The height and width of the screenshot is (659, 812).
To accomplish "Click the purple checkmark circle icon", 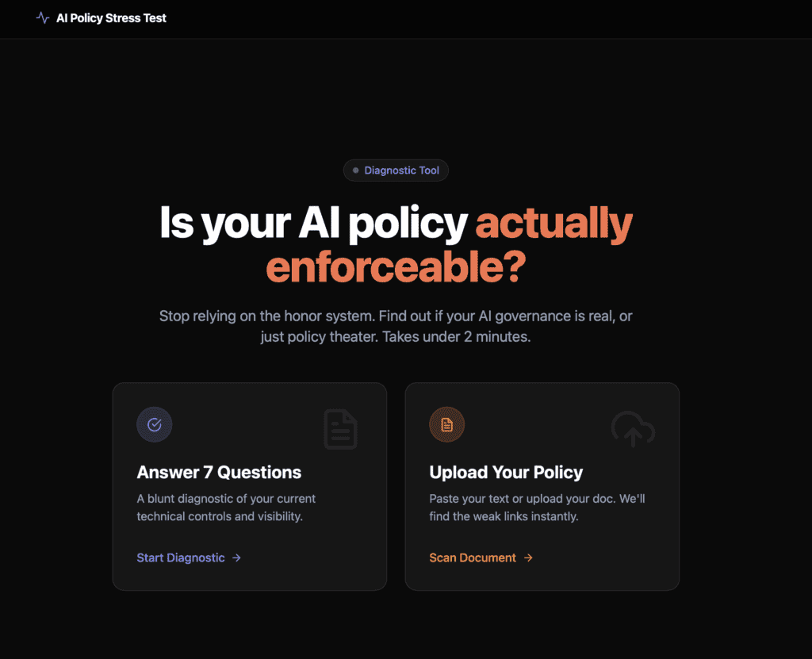I will click(x=155, y=425).
